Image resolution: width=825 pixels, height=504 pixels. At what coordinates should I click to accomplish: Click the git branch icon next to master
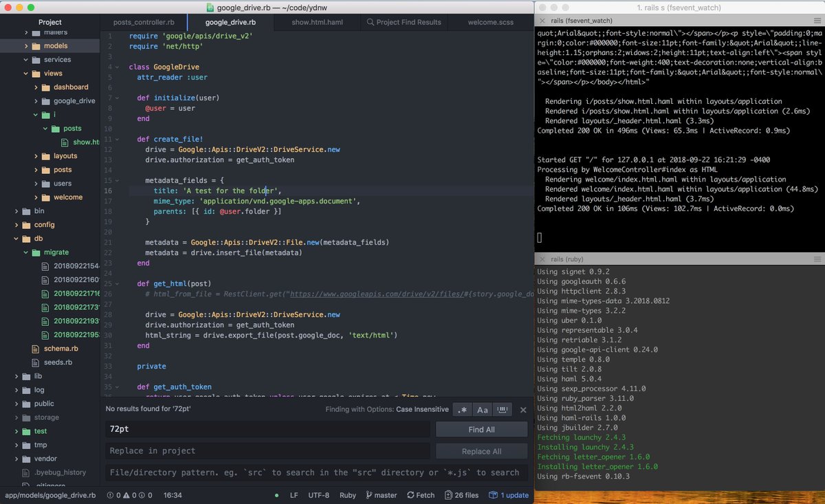(369, 495)
